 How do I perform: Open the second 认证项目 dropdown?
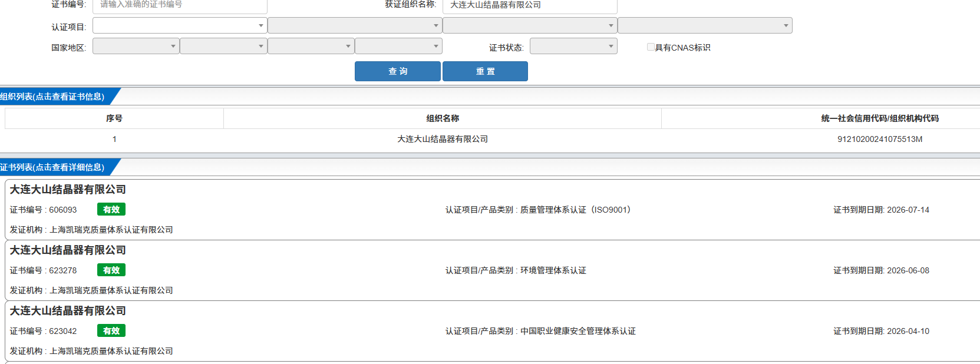click(355, 25)
